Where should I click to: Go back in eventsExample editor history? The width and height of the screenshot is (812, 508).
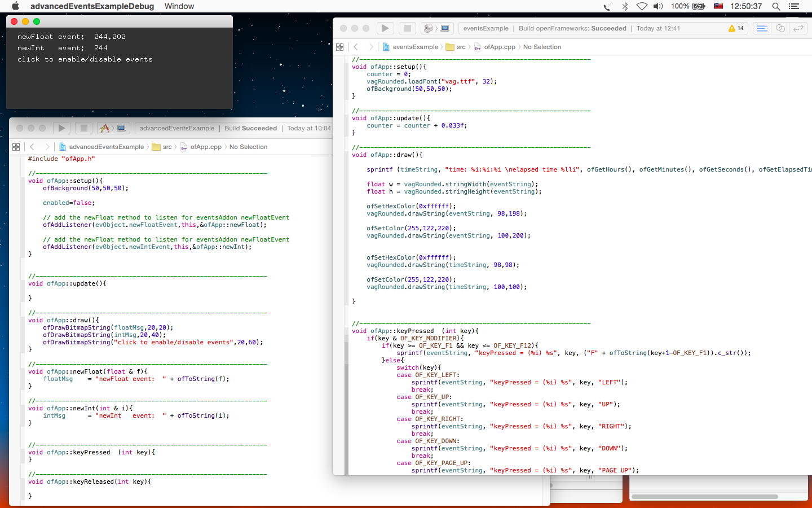(356, 47)
